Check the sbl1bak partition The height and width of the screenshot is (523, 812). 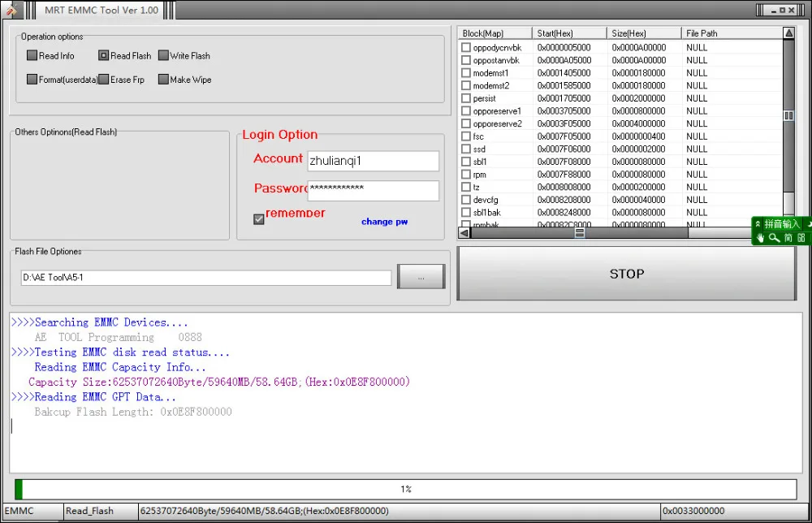tap(466, 212)
